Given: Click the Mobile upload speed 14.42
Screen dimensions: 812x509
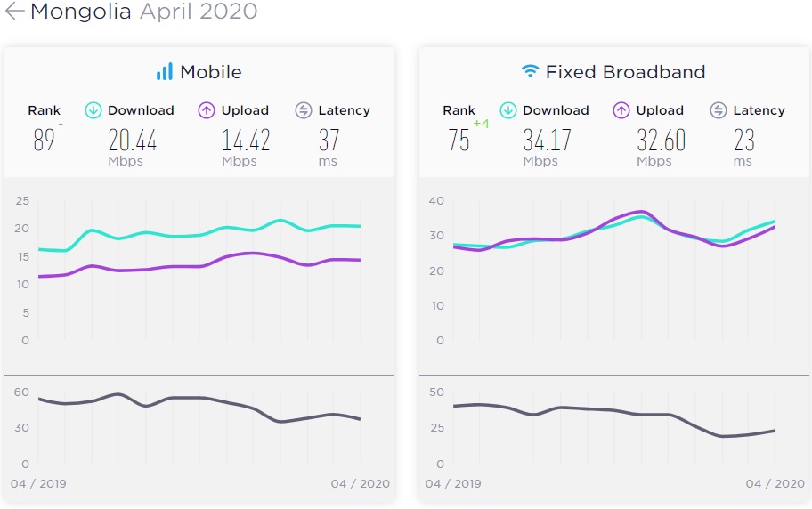Looking at the screenshot, I should point(246,140).
